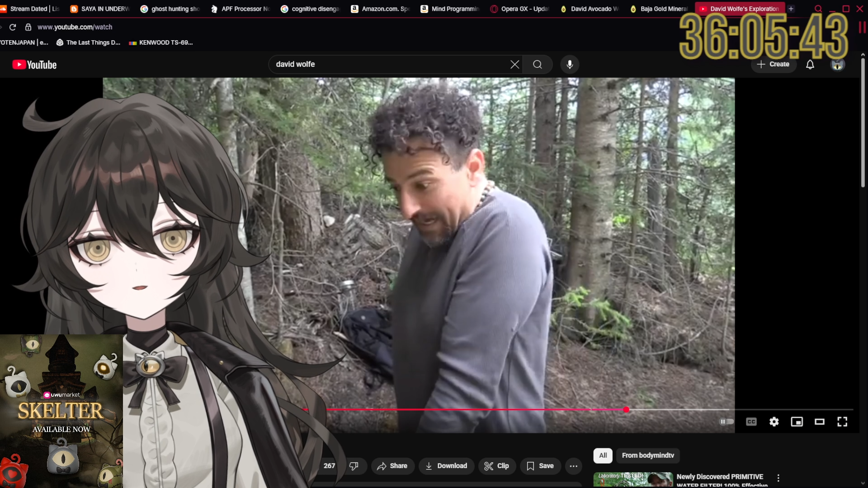This screenshot has height=488, width=868.
Task: Enter fullscreen video mode
Action: (x=842, y=422)
